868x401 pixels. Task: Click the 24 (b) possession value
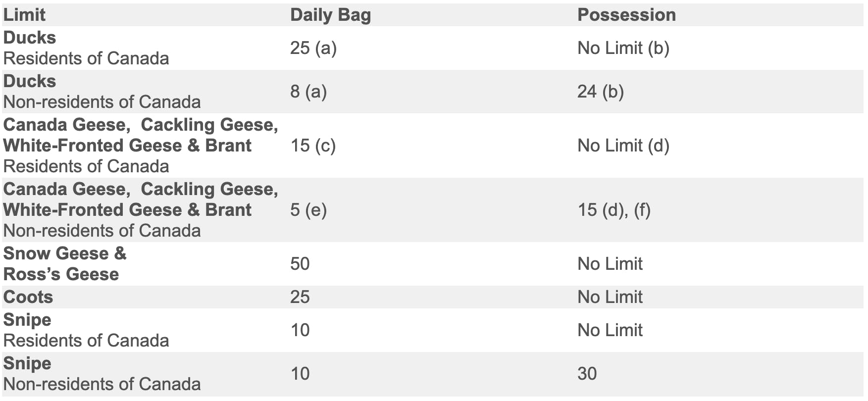tap(600, 92)
